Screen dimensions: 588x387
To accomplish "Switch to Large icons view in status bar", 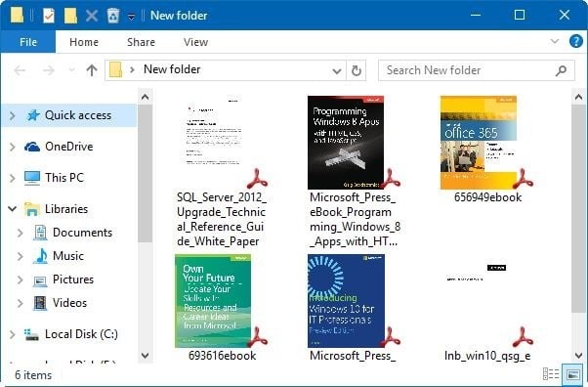I will coord(572,374).
